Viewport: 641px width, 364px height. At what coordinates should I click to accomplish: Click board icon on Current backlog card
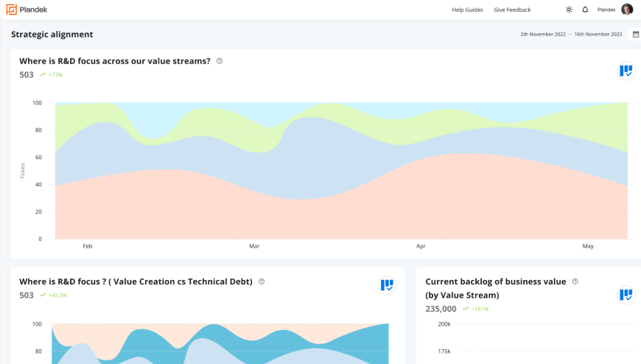tap(626, 295)
